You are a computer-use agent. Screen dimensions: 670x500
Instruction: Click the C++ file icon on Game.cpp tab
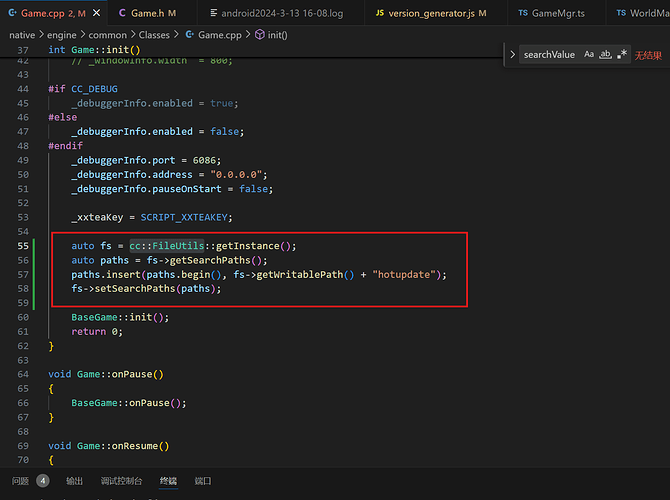[12, 13]
